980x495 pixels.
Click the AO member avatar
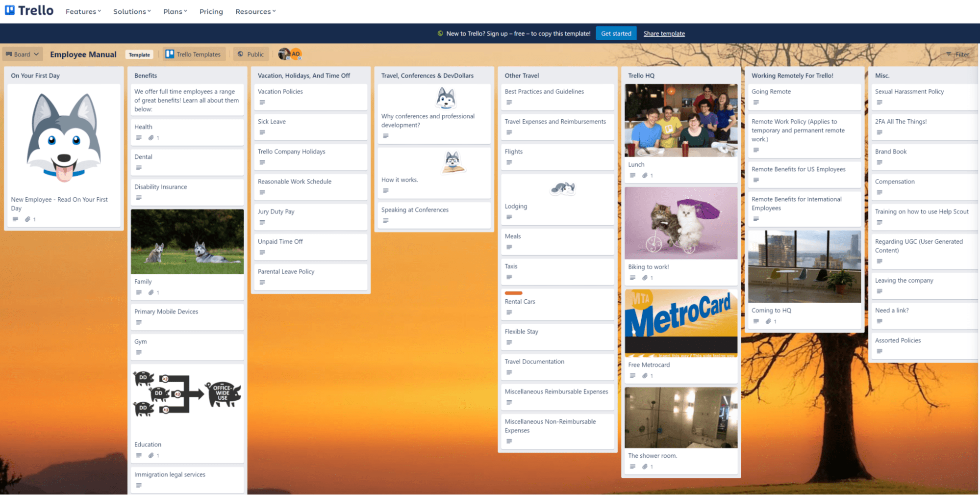coord(296,54)
